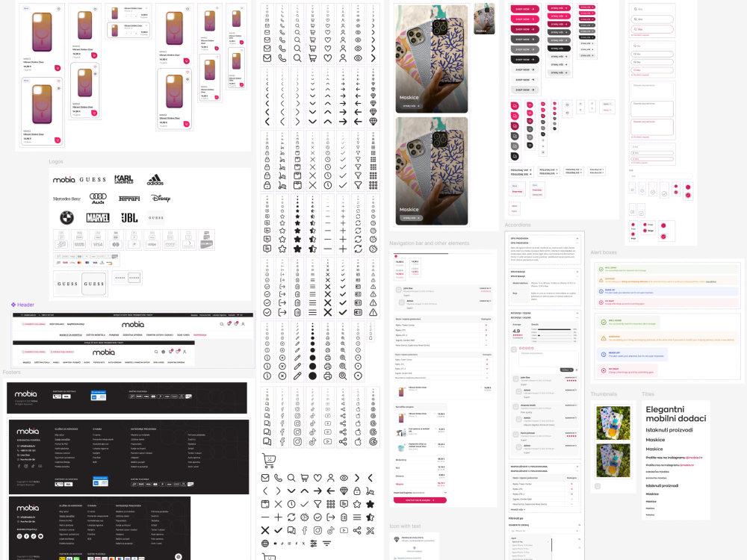
Task: Click the largest printer icon
Action: [x=328, y=376]
